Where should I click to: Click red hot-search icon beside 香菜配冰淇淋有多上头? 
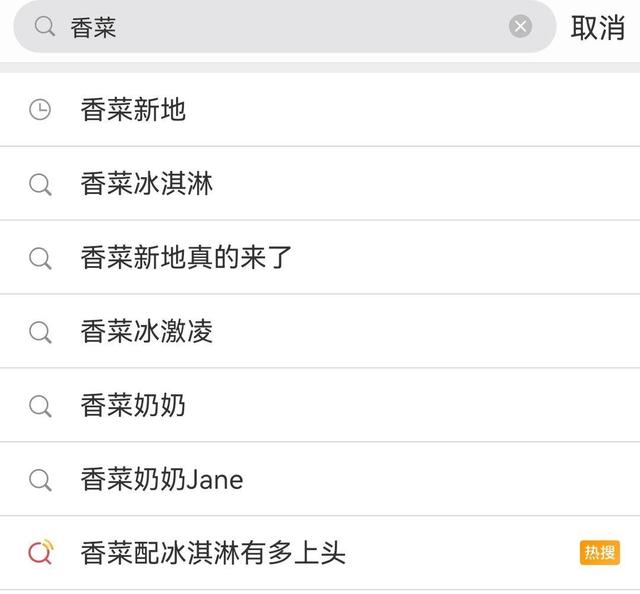click(x=40, y=553)
